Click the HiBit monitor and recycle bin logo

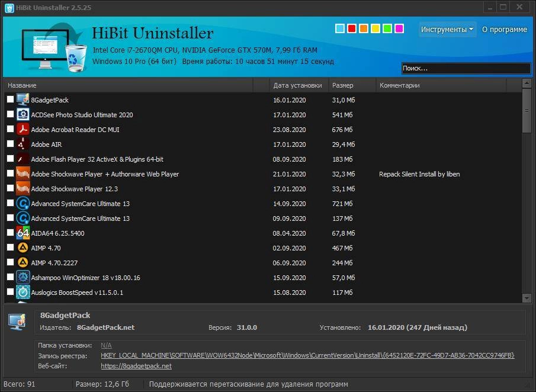(54, 48)
